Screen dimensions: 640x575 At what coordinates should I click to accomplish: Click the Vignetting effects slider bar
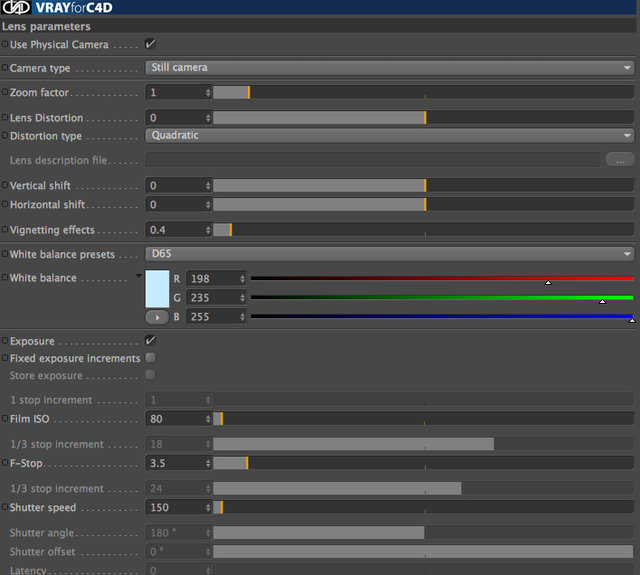point(423,230)
